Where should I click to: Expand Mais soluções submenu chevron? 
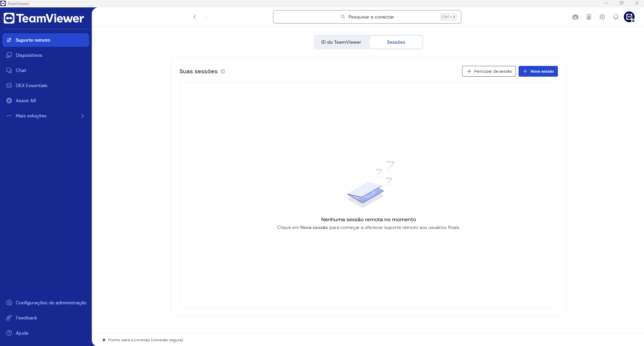coord(83,116)
